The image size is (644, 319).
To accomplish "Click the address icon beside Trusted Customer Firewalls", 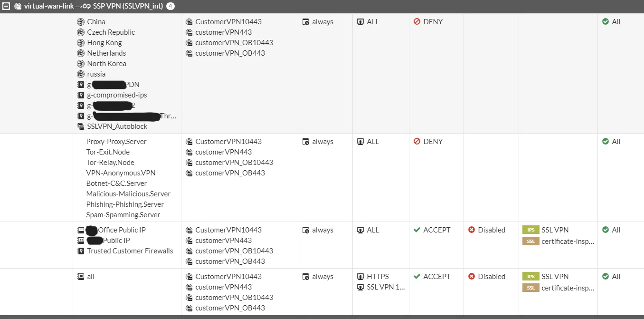I will tap(81, 251).
